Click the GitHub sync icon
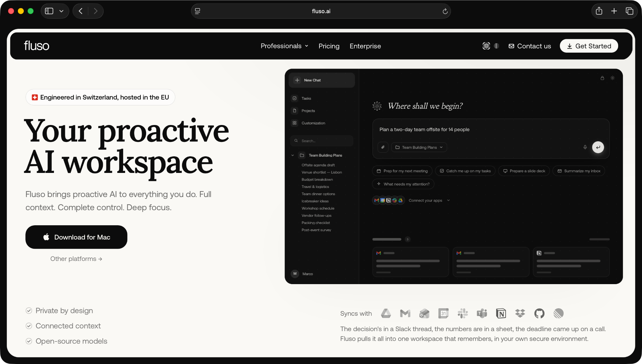642x364 pixels. 539,313
